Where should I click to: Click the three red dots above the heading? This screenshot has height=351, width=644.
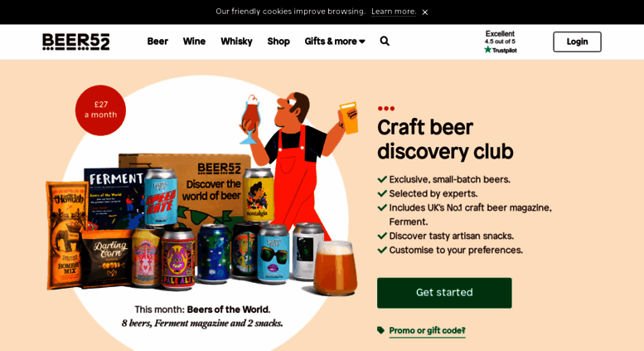[x=386, y=109]
